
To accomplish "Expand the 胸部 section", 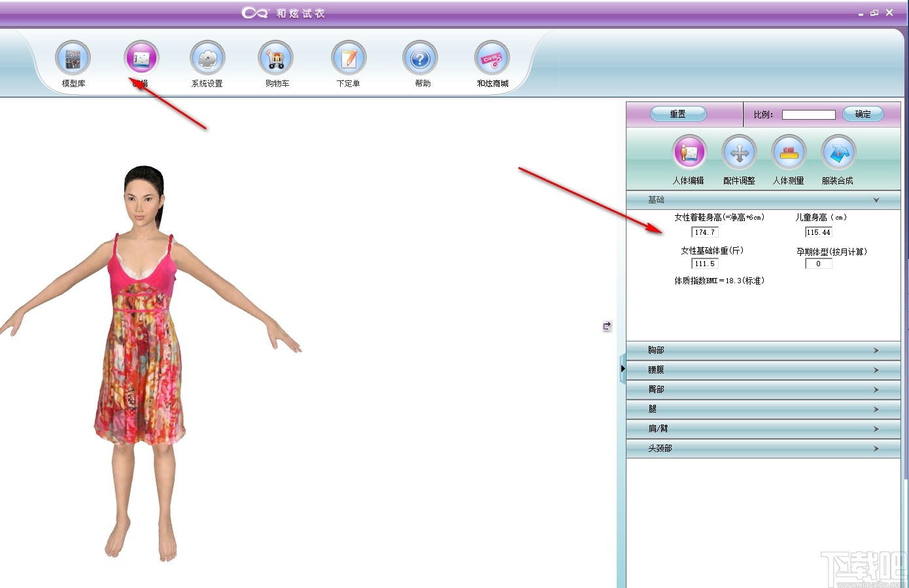I will 763,351.
